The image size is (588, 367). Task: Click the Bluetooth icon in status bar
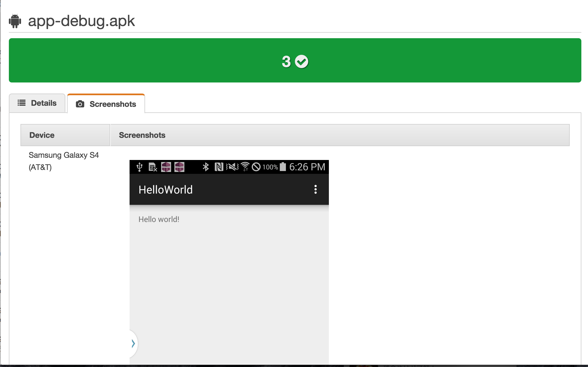point(205,167)
